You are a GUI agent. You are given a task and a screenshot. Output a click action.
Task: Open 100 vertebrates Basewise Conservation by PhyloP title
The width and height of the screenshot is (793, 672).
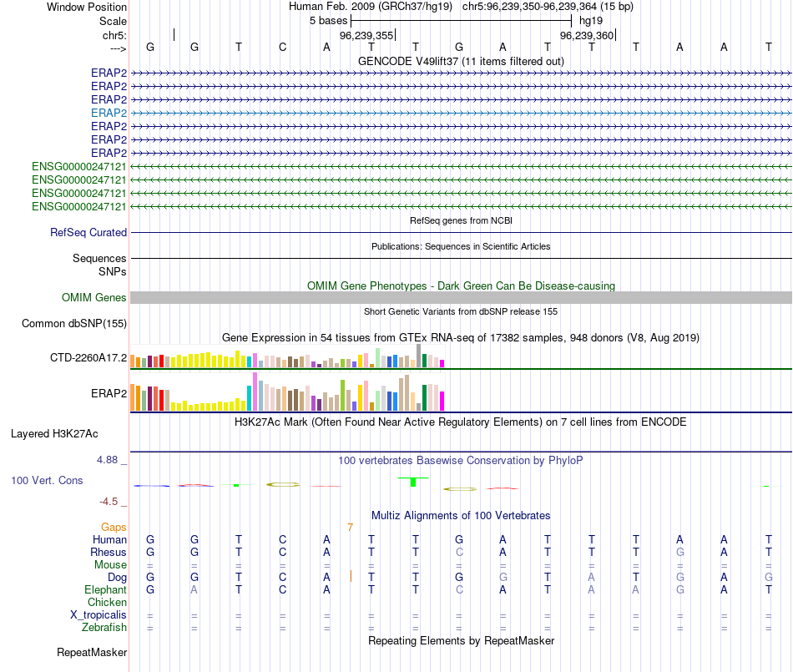[x=461, y=460]
